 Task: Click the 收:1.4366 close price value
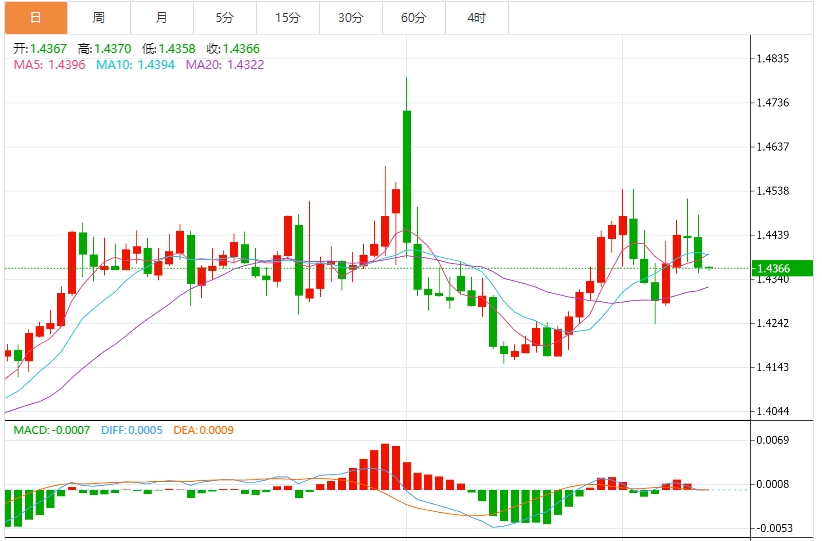pyautogui.click(x=233, y=49)
